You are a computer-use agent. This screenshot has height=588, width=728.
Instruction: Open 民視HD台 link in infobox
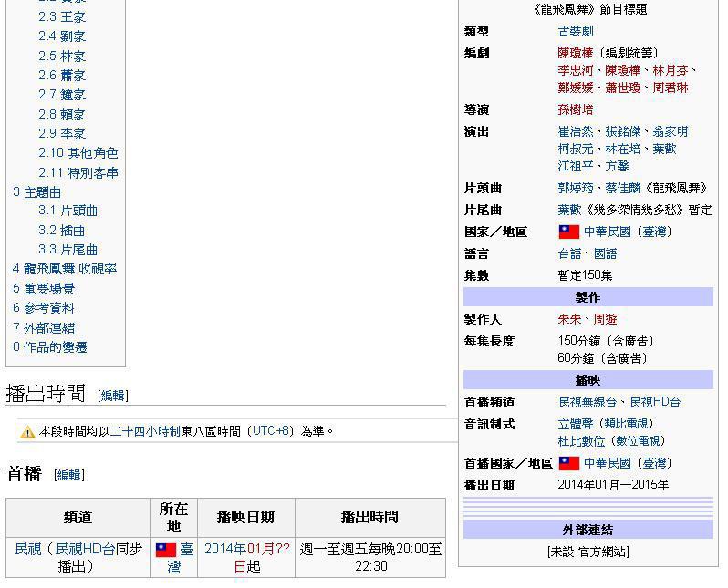click(x=655, y=402)
